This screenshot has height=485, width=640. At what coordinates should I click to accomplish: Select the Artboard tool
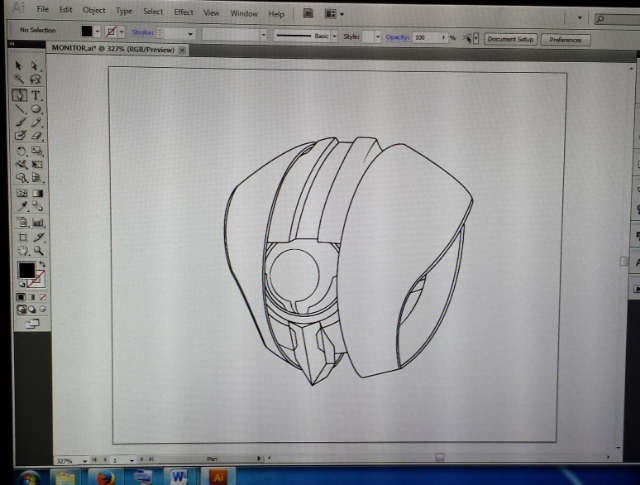pos(23,237)
